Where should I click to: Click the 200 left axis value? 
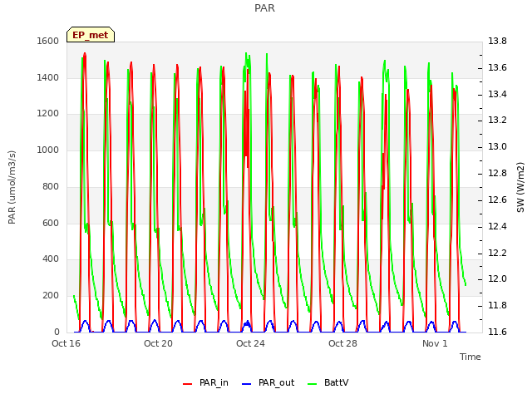pyautogui.click(x=51, y=296)
